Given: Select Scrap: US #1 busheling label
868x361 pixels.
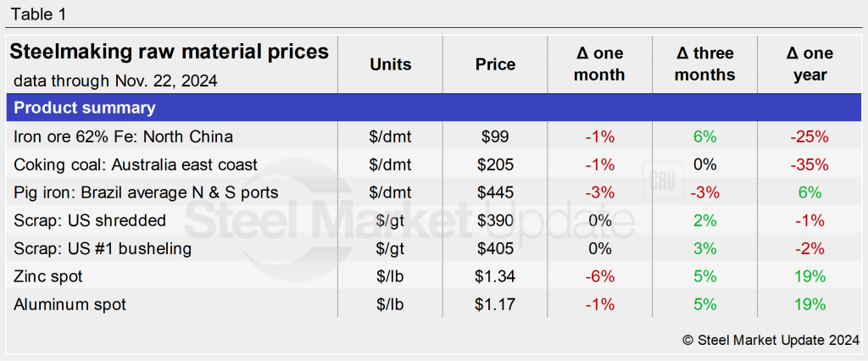Looking at the screenshot, I should coord(103,248).
